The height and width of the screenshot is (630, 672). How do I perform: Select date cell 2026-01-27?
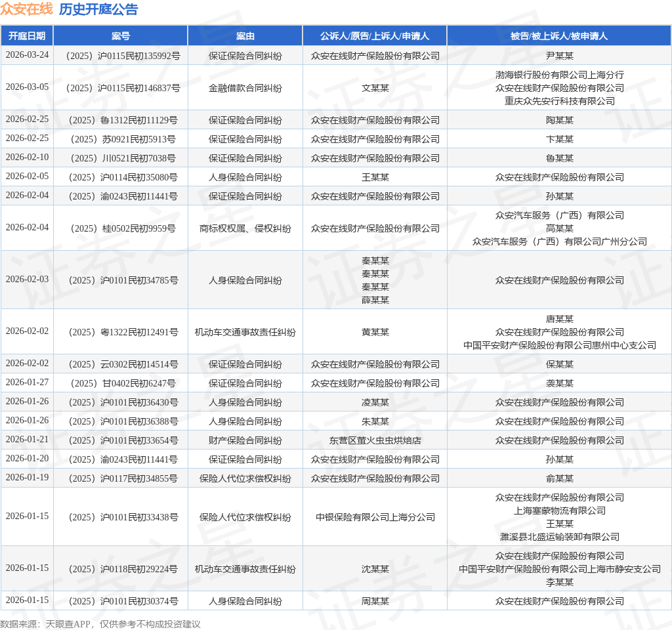27,383
